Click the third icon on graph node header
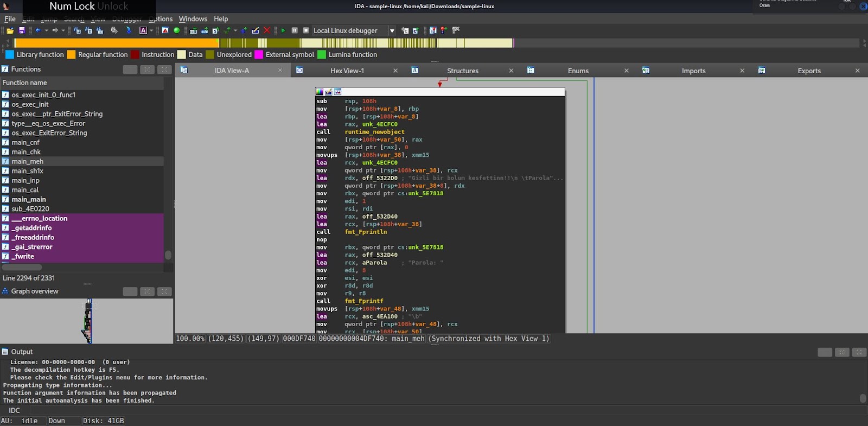868x426 pixels. [x=338, y=92]
